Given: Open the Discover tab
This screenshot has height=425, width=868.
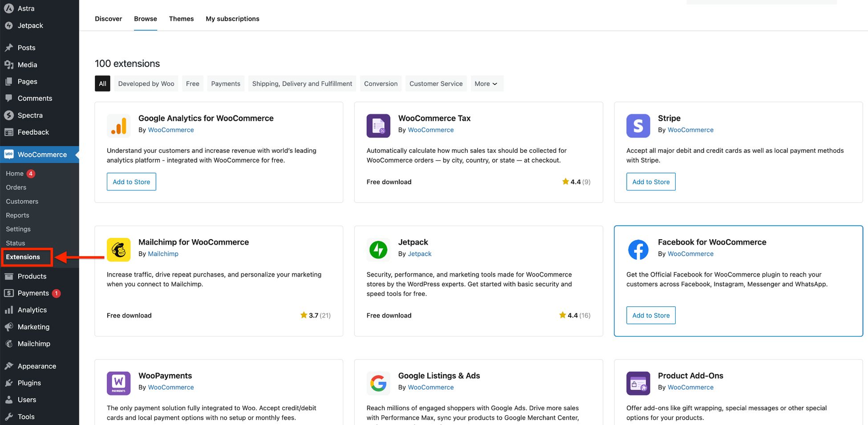Looking at the screenshot, I should tap(108, 19).
